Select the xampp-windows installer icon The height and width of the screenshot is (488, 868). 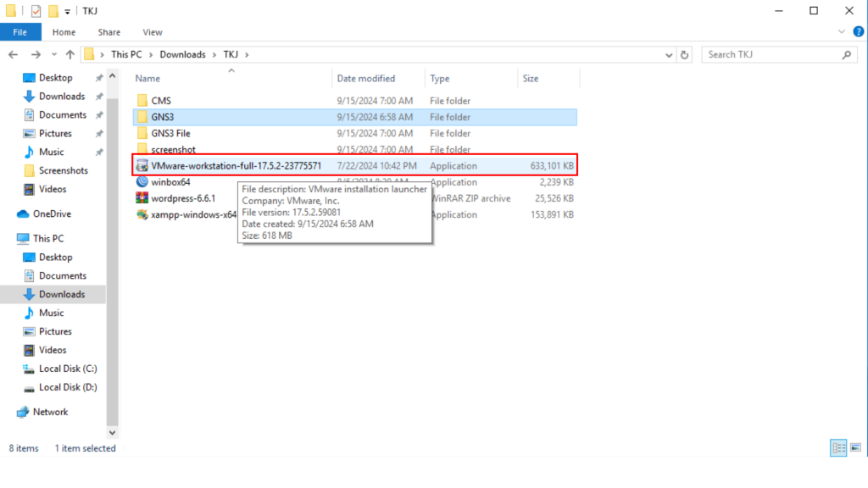coord(142,214)
